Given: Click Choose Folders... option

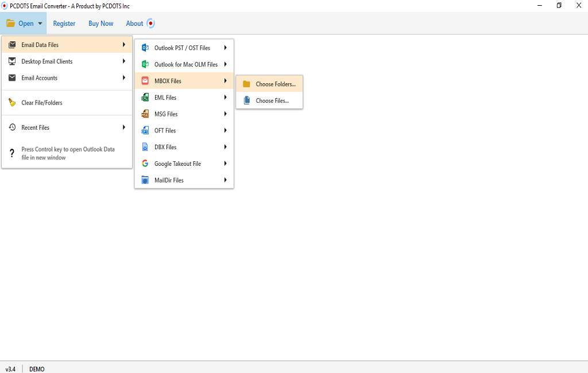Looking at the screenshot, I should coord(269,84).
